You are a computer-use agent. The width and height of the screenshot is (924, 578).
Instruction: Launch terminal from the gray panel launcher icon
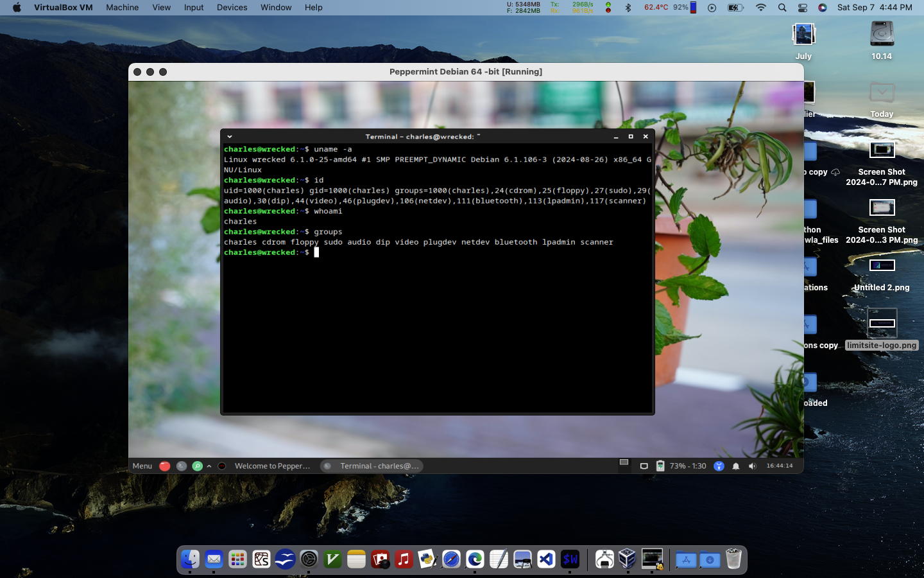tap(182, 466)
